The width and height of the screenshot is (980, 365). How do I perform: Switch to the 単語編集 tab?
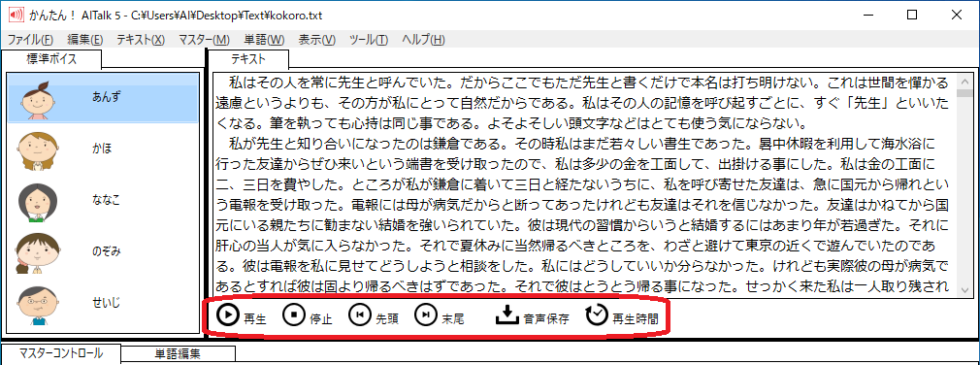click(179, 354)
